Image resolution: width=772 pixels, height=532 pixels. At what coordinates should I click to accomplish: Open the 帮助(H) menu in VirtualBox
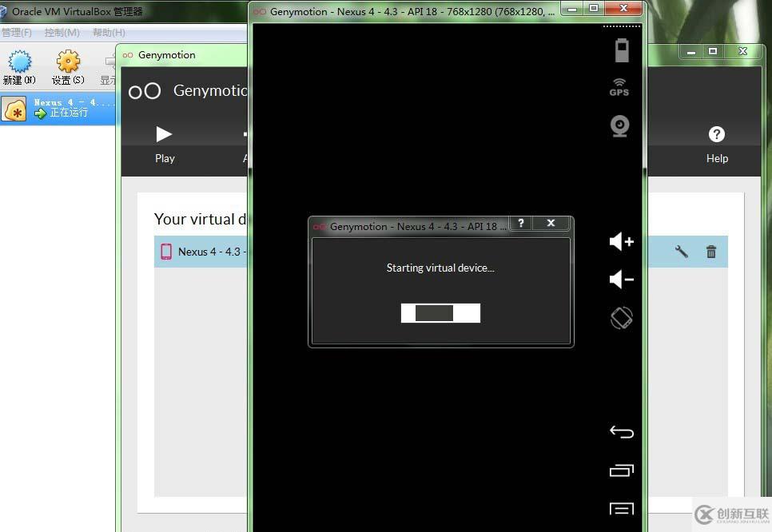click(109, 33)
